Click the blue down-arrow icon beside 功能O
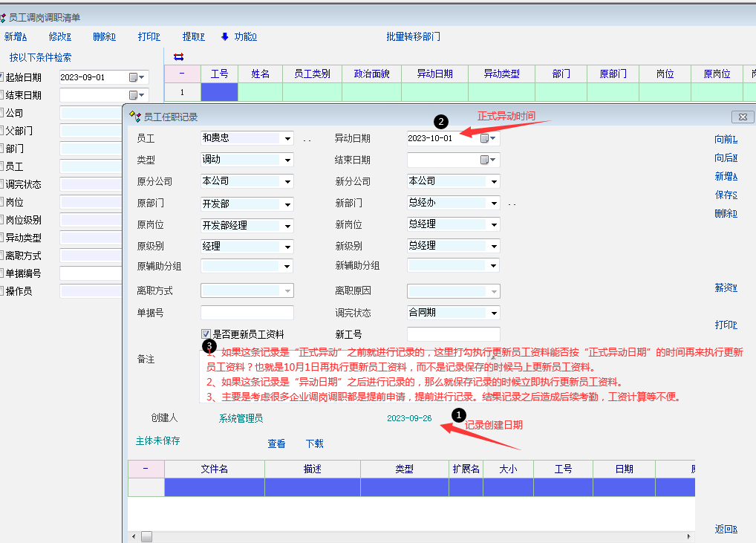This screenshot has height=543, width=756. tap(225, 37)
